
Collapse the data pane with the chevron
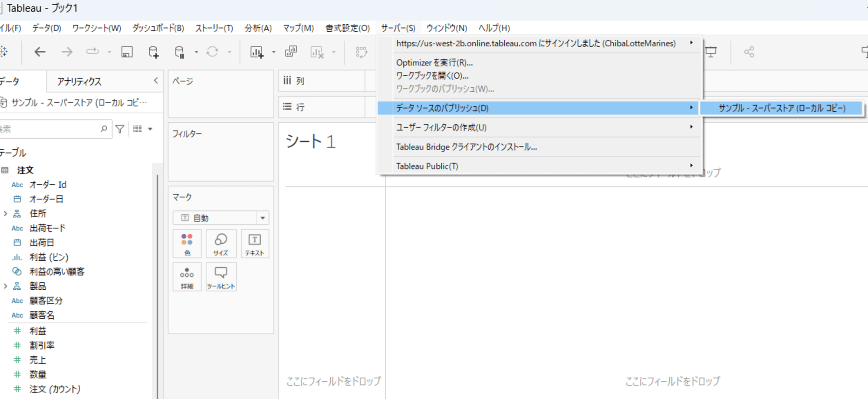(156, 81)
